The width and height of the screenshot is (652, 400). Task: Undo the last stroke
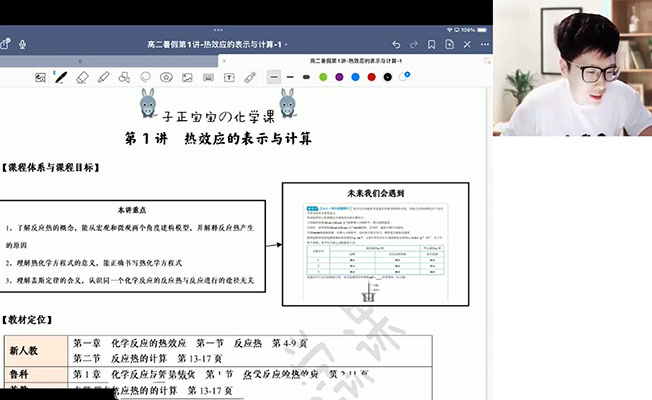[396, 44]
